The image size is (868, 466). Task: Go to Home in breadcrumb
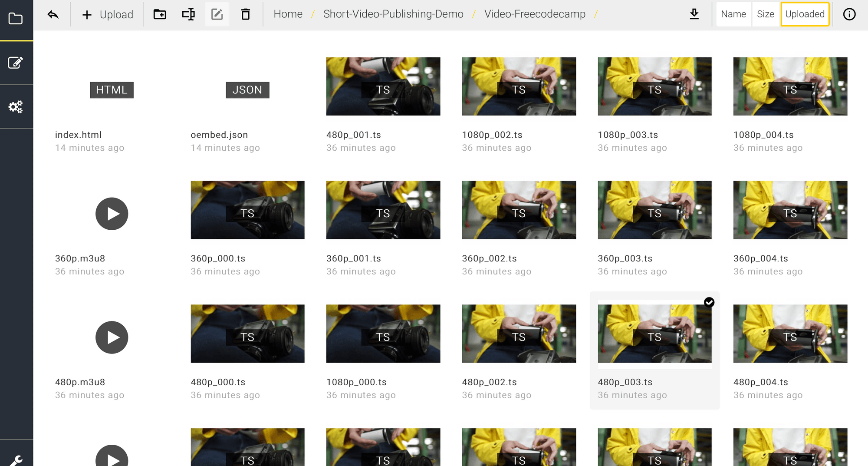point(288,14)
